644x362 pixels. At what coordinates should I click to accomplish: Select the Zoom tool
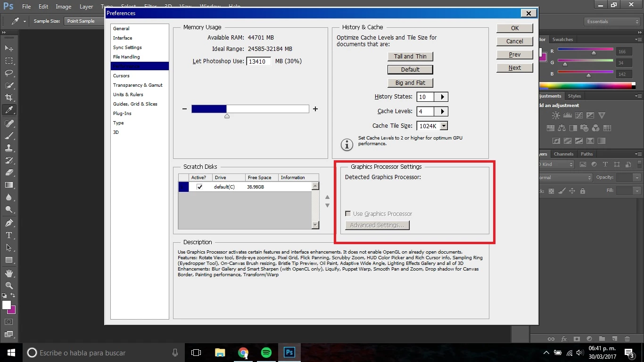[9, 285]
